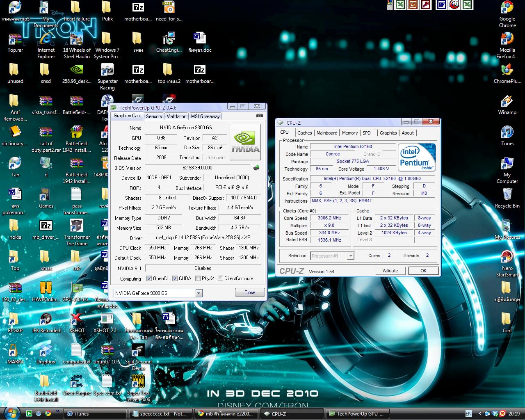Expand the NVIDIA GeForce 9300 GS dropdown

[x=199, y=293]
